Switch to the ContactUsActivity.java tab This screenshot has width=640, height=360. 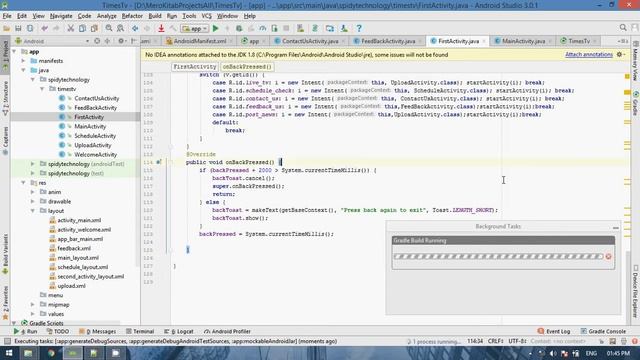point(310,41)
